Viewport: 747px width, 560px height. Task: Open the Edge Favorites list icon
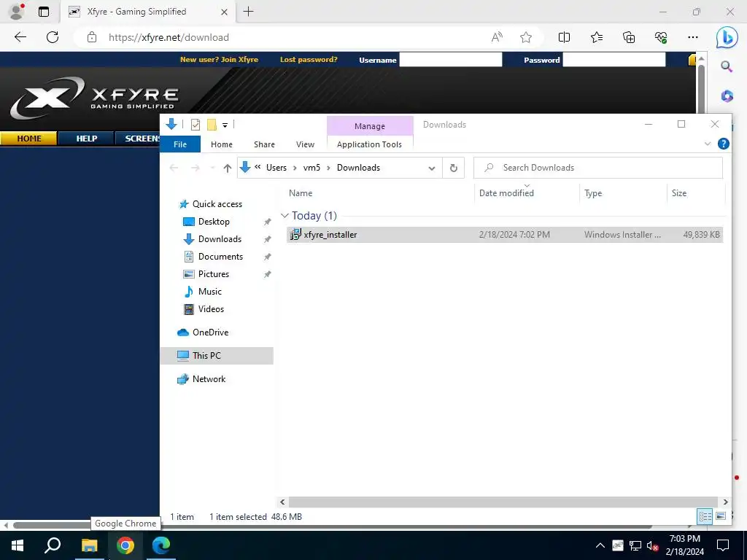(597, 37)
